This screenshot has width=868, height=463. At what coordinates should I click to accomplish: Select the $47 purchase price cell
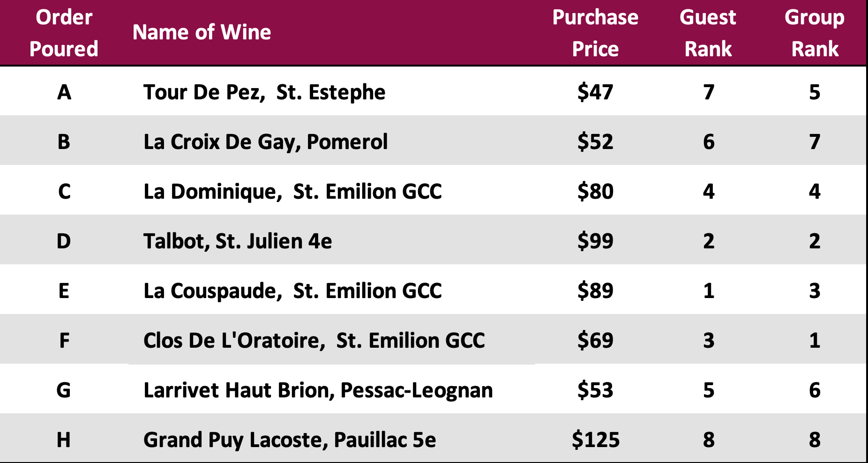[595, 92]
